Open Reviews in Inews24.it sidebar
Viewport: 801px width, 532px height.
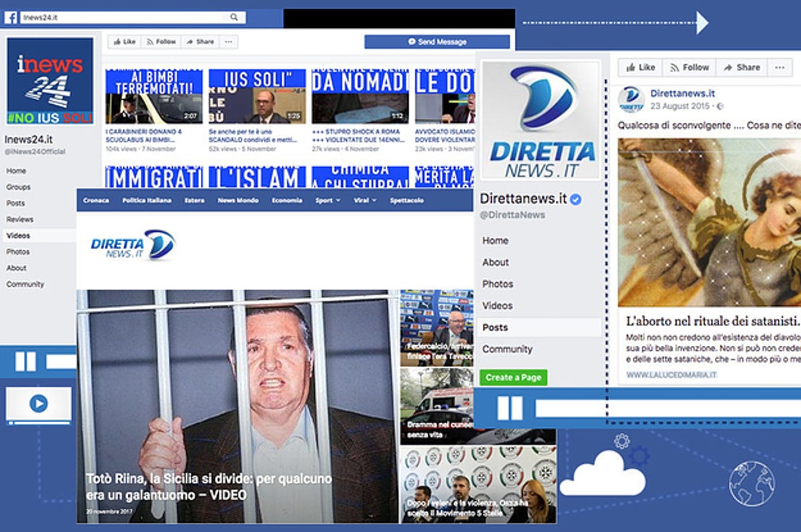[20, 219]
